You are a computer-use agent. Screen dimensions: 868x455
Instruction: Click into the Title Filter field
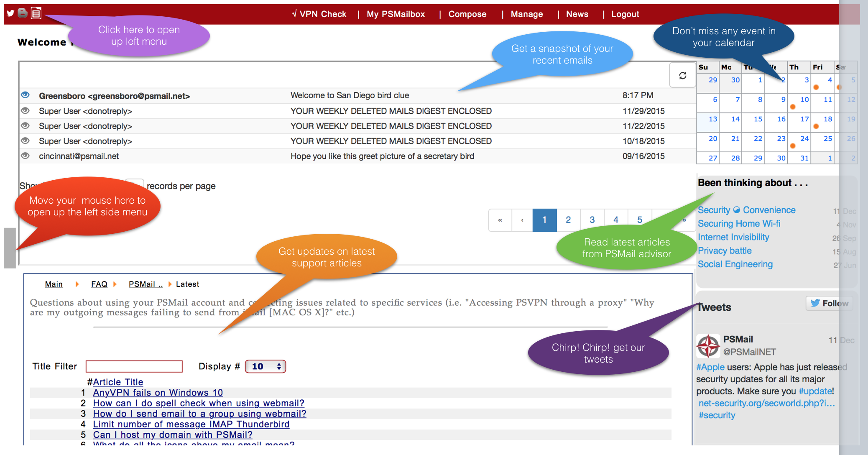coord(134,366)
